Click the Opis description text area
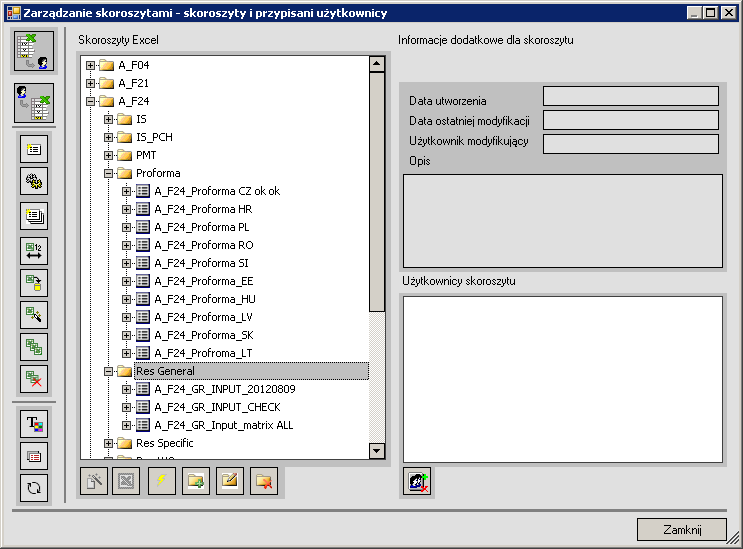The image size is (743, 549). coord(563,221)
